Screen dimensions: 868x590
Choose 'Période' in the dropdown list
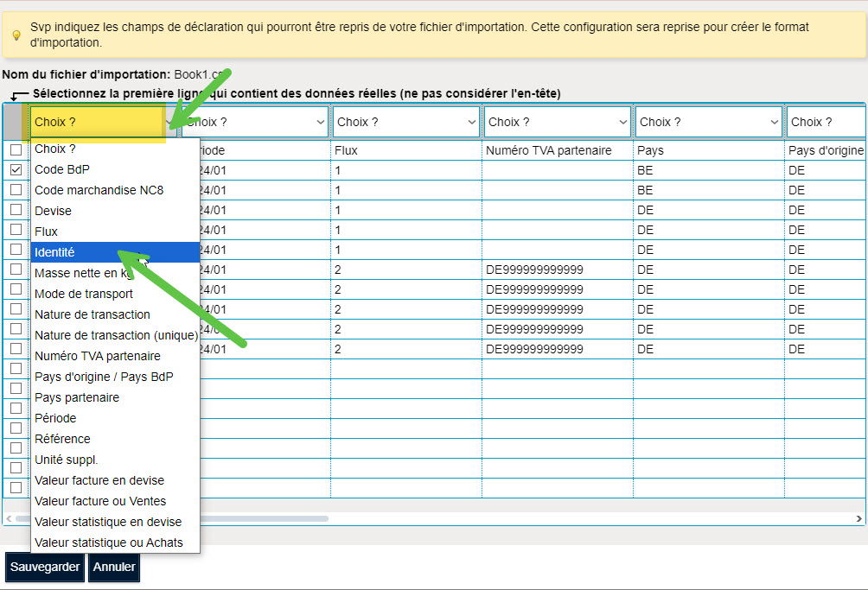coord(115,419)
